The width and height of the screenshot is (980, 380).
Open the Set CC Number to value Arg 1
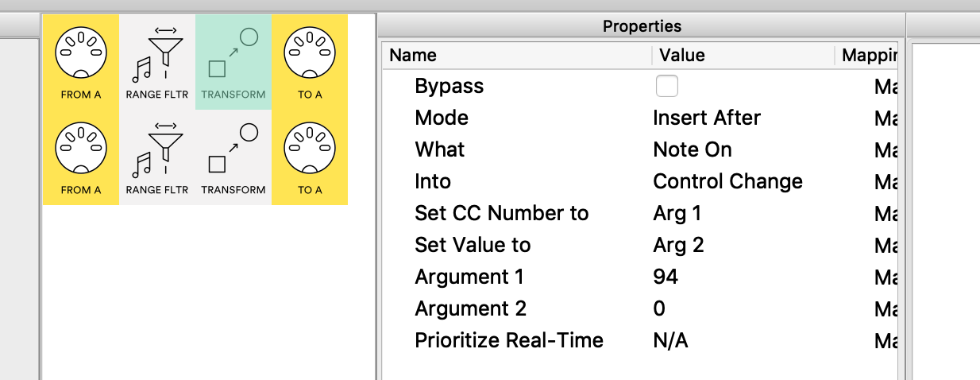(677, 214)
